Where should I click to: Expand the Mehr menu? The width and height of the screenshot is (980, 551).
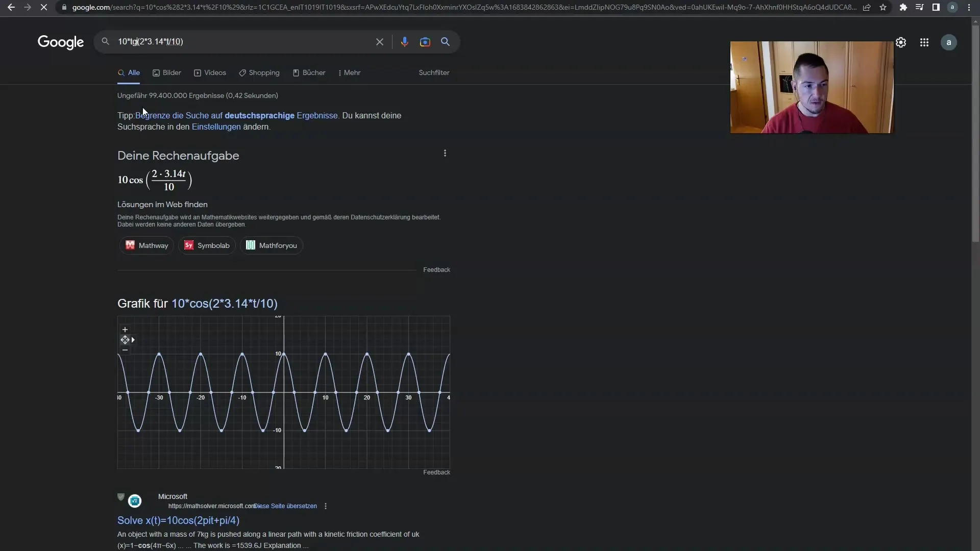[x=349, y=73]
